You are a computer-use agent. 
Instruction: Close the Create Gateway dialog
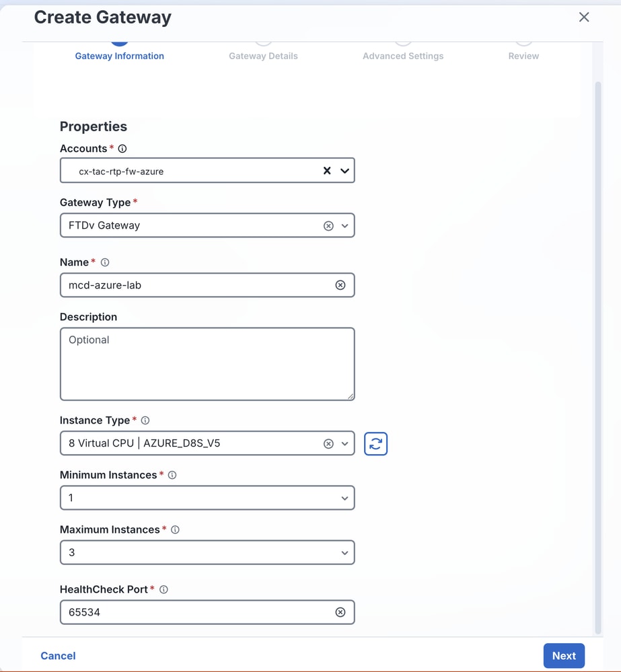point(584,17)
